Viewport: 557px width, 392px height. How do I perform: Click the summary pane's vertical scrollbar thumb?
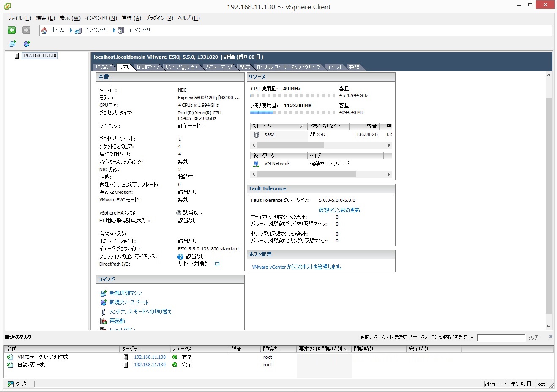click(x=549, y=206)
